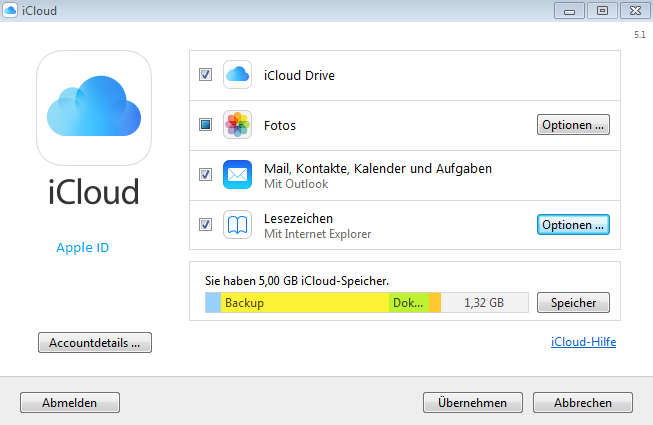
Task: Uncheck Mail, Kontakte, Kalender und Aufgaben checkbox
Action: (x=205, y=174)
